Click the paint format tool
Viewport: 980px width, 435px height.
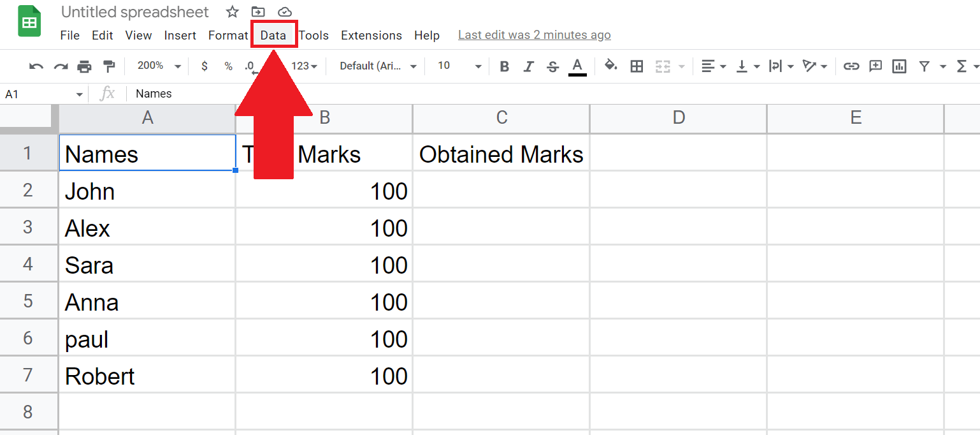(109, 66)
